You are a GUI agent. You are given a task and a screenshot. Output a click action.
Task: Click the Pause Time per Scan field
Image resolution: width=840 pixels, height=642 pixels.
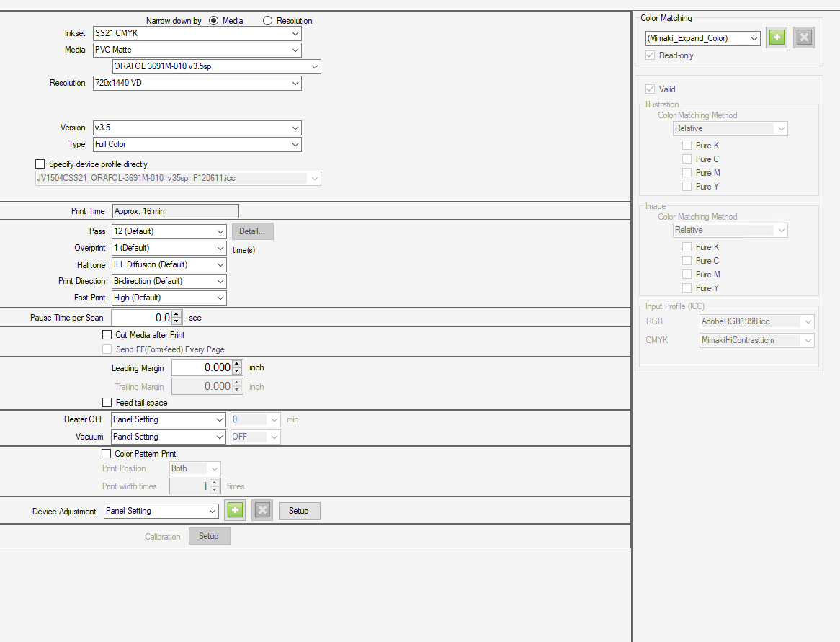(x=142, y=318)
